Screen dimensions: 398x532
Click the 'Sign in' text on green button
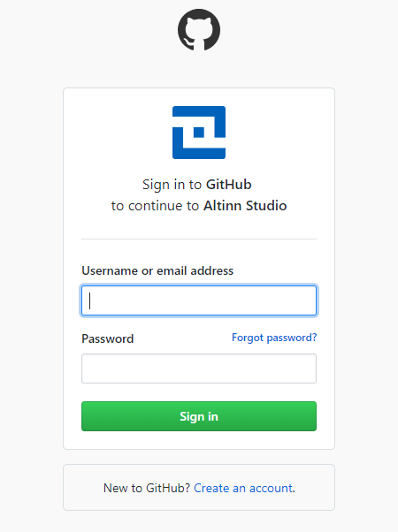tap(199, 416)
